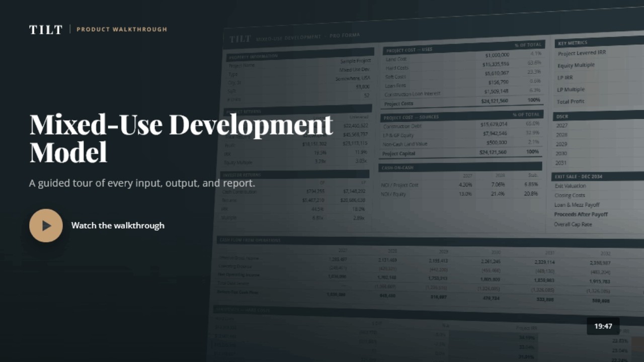Click the $24,121,560 Project Costs total
Image resolution: width=644 pixels, height=362 pixels.
point(495,101)
